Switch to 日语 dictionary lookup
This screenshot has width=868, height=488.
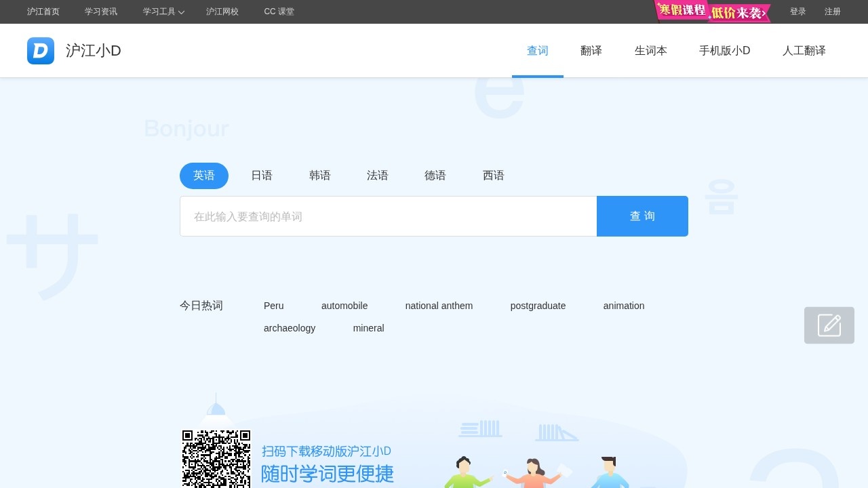[x=261, y=175]
